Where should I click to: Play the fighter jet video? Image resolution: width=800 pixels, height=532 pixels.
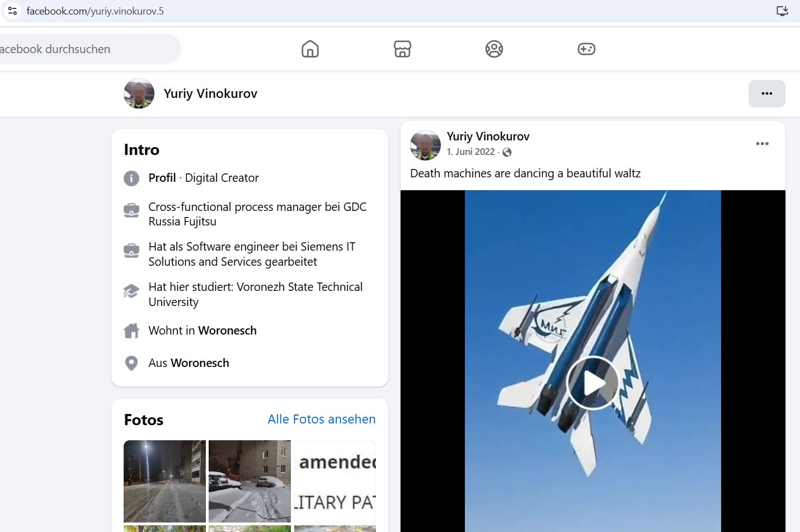click(x=593, y=383)
